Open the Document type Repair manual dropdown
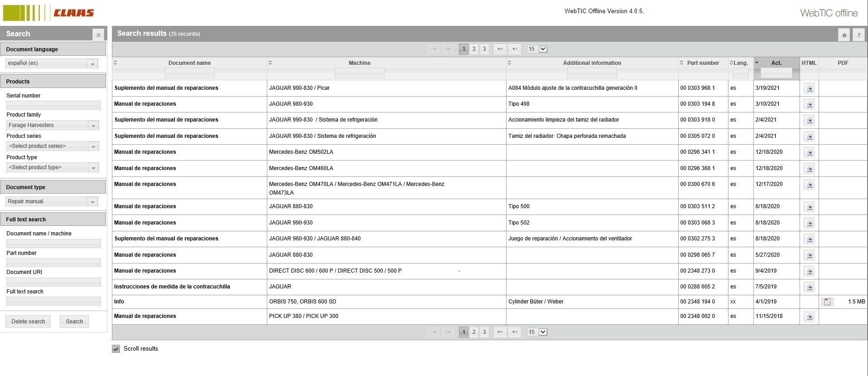Viewport: 868px width, 376px height. tap(92, 202)
